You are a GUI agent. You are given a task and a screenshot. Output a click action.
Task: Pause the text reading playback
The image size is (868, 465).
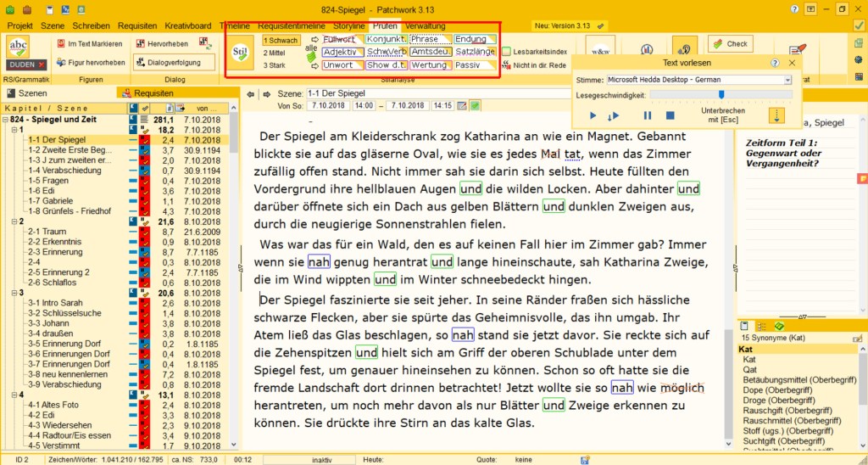648,115
